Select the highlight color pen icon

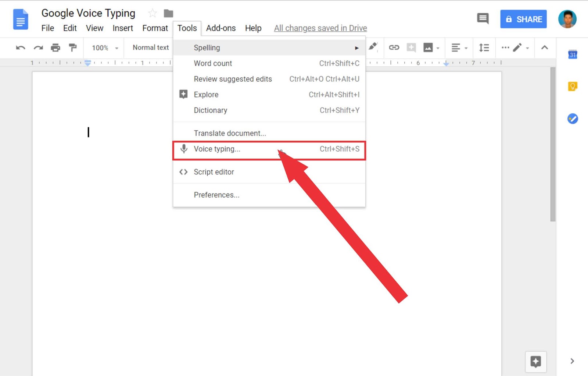point(373,46)
